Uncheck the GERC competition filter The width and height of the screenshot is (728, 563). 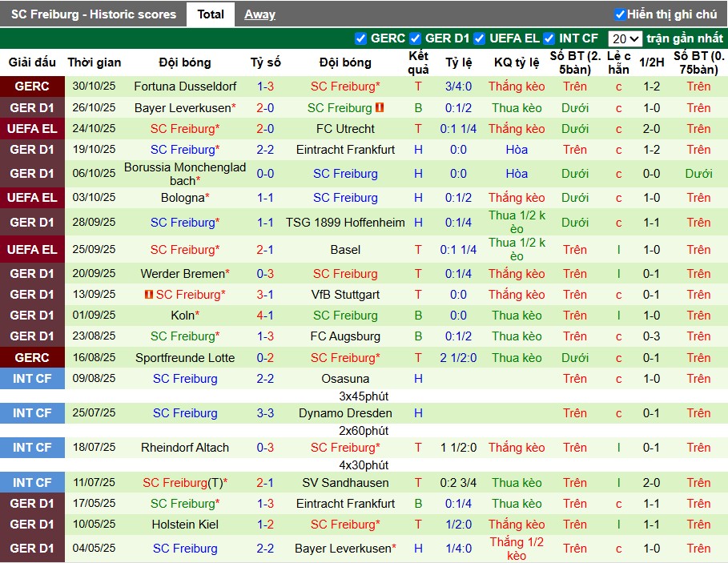click(x=360, y=38)
